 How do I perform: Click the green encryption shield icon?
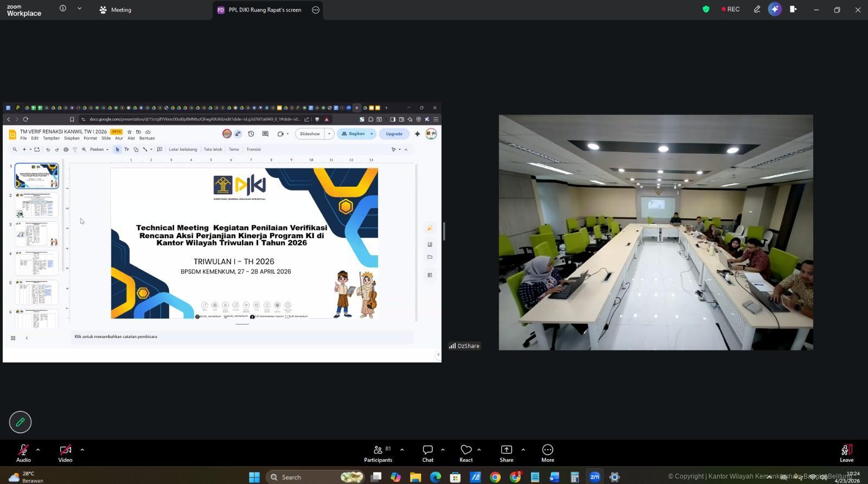706,9
